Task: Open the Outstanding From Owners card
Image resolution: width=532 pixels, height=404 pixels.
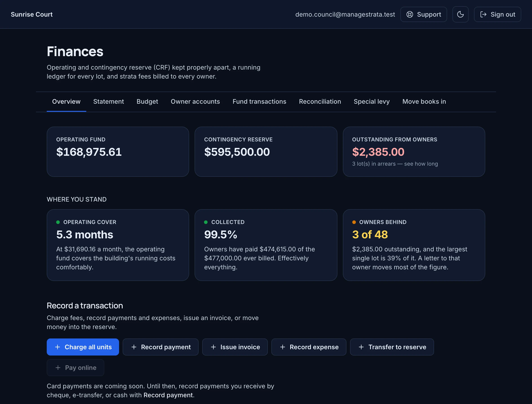Action: click(x=414, y=152)
